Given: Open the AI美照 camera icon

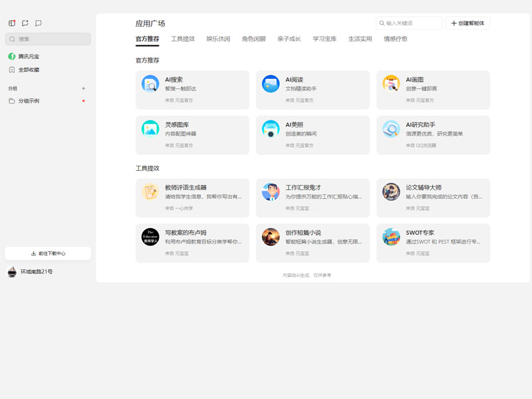Looking at the screenshot, I should tap(271, 129).
